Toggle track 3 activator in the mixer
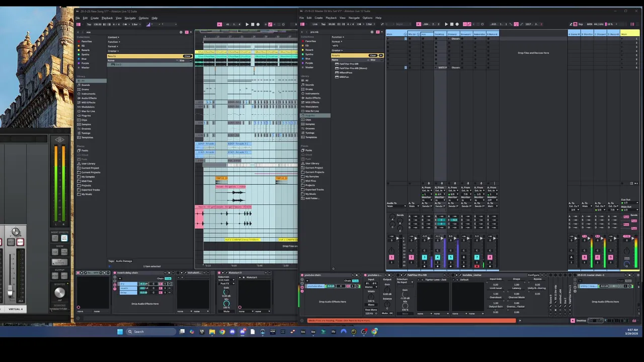Screen dimensions: 644x362 [424, 257]
